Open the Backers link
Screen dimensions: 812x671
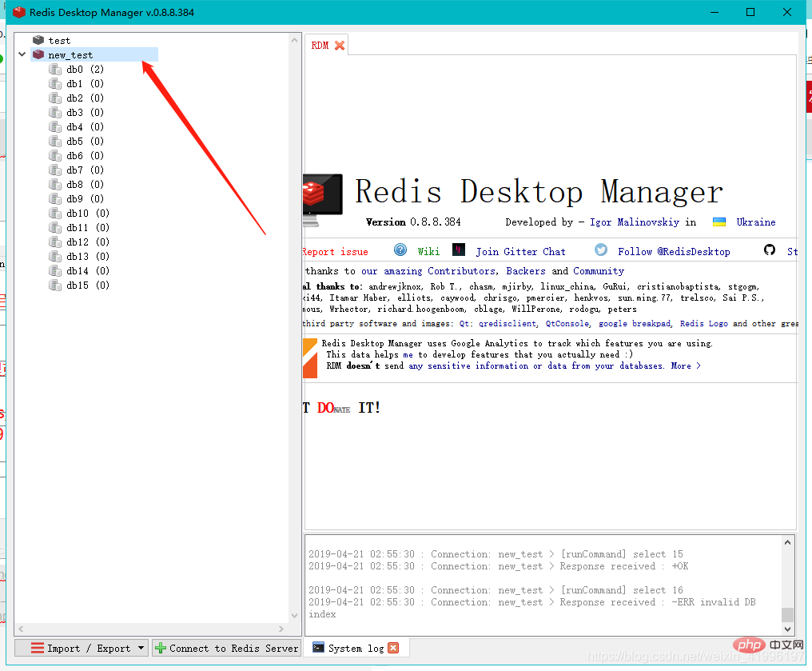[526, 270]
